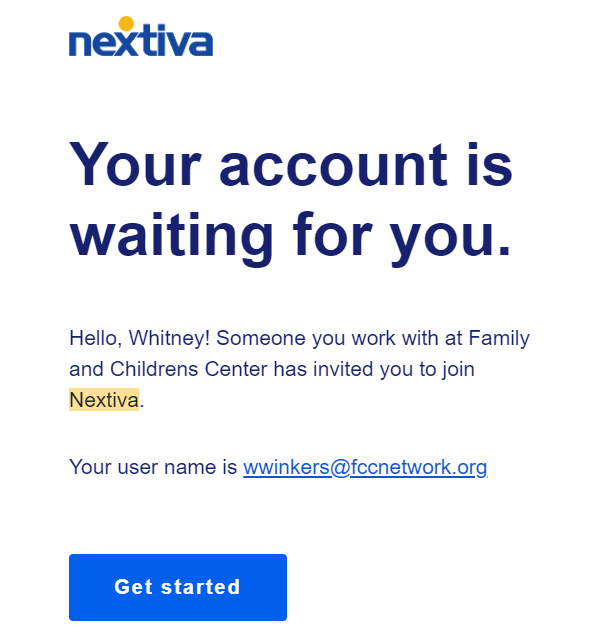Click the "waiting for you." heading line

290,237
